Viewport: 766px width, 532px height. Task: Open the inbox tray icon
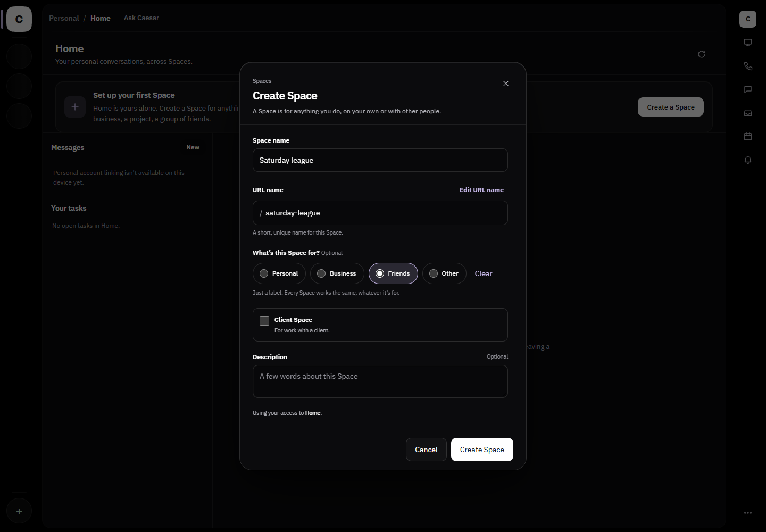pos(748,113)
